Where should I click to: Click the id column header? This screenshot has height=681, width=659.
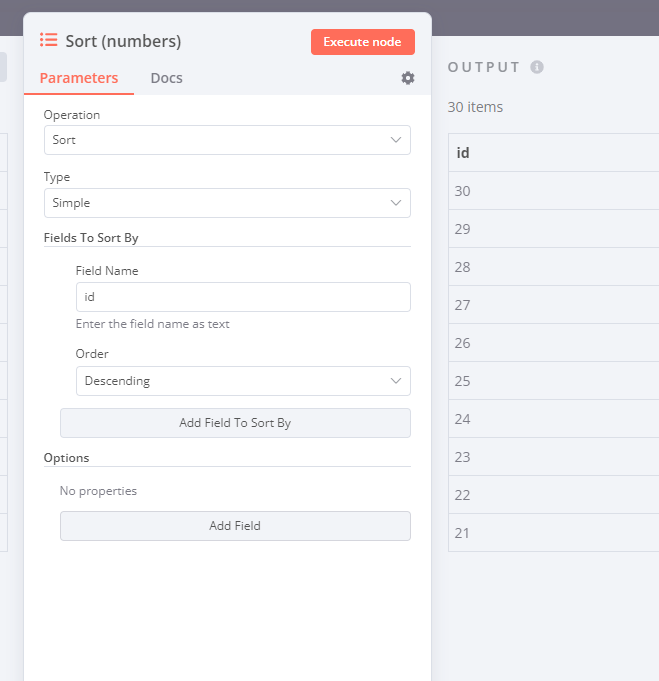pyautogui.click(x=553, y=153)
